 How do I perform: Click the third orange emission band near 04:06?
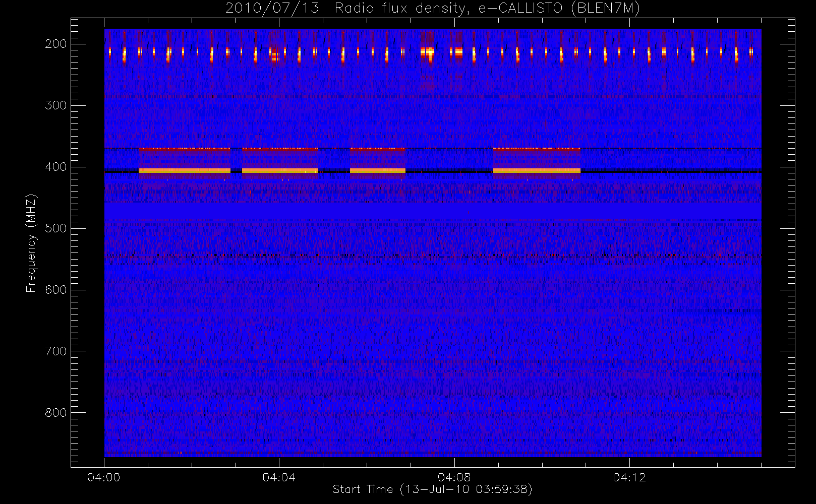tap(378, 171)
